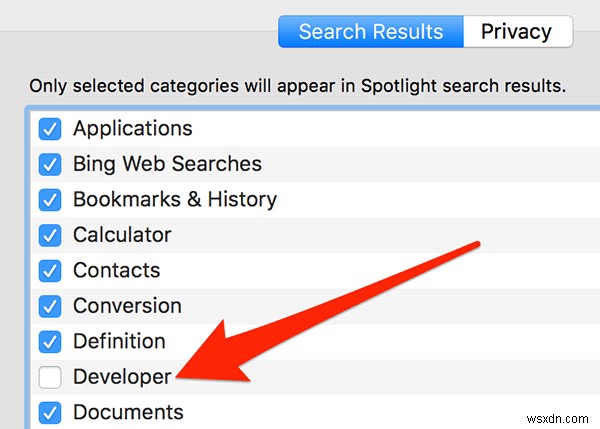Enable the Developer checkbox
Viewport: 600px width, 429px height.
point(50,377)
